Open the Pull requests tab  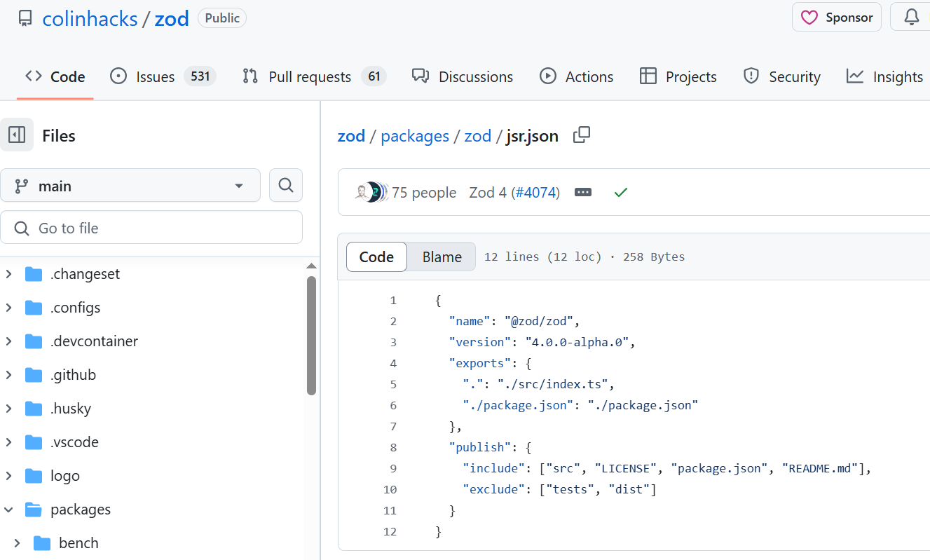(314, 76)
